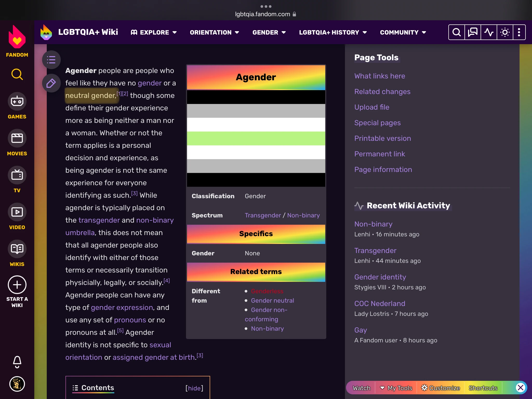This screenshot has width=532, height=399.
Task: Open the LGBTQIA+ History menu
Action: tap(333, 32)
